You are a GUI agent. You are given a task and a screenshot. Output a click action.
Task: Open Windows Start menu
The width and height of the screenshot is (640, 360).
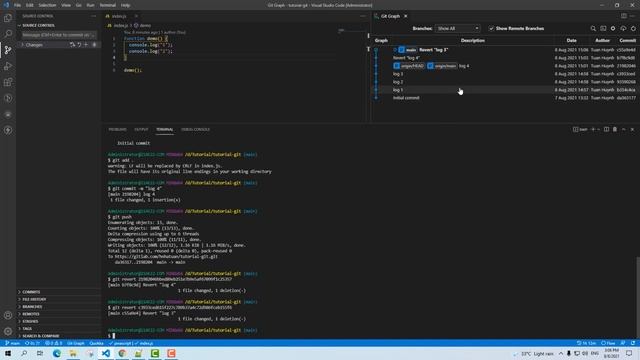pyautogui.click(x=8, y=353)
